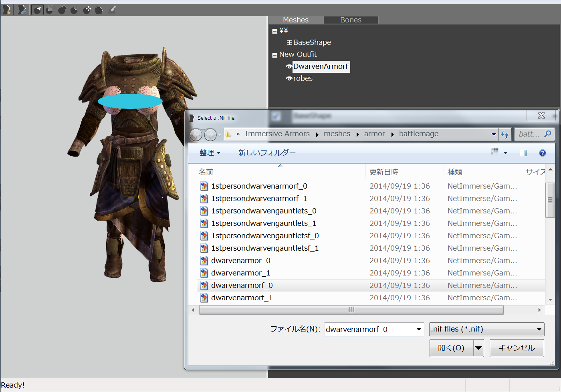Screen dimensions: 561x392
Task: Toggle visibility eye of robes mesh
Action: point(289,78)
